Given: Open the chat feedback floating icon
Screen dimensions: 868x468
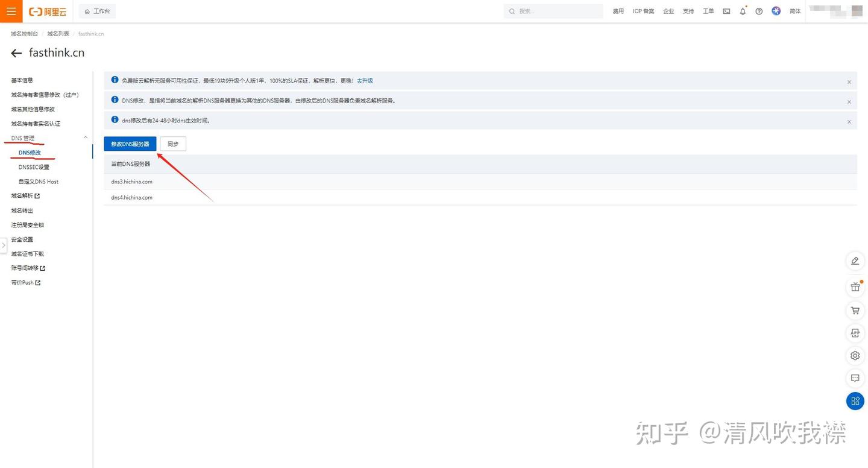Looking at the screenshot, I should click(855, 378).
